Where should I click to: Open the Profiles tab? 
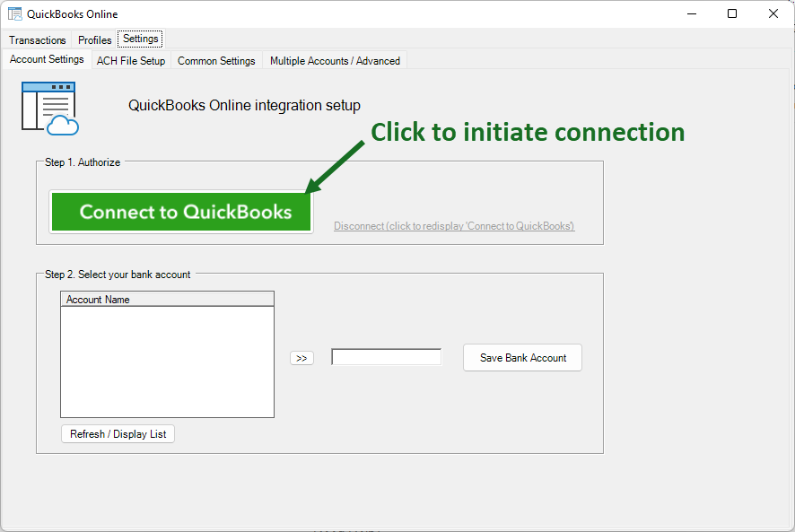pyautogui.click(x=95, y=40)
